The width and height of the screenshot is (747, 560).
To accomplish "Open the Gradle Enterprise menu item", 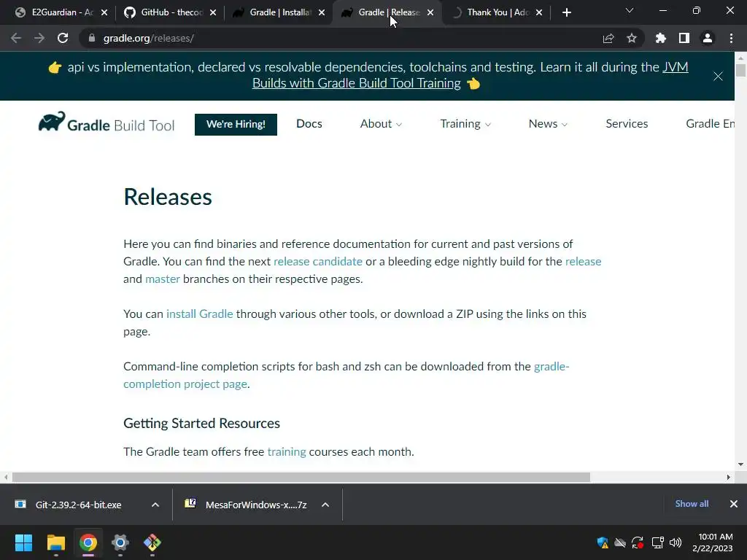I will click(710, 124).
